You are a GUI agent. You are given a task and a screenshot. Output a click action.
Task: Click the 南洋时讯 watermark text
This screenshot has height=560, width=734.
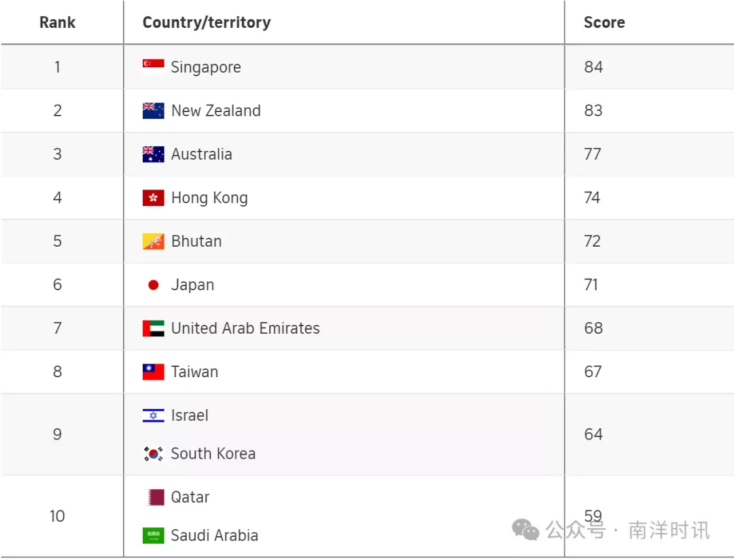coord(669,530)
